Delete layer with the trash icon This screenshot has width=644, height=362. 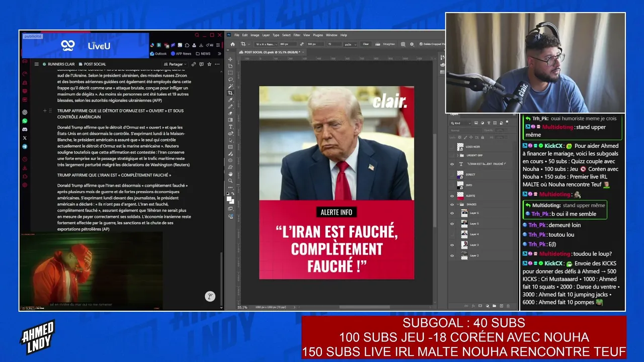pyautogui.click(x=509, y=305)
